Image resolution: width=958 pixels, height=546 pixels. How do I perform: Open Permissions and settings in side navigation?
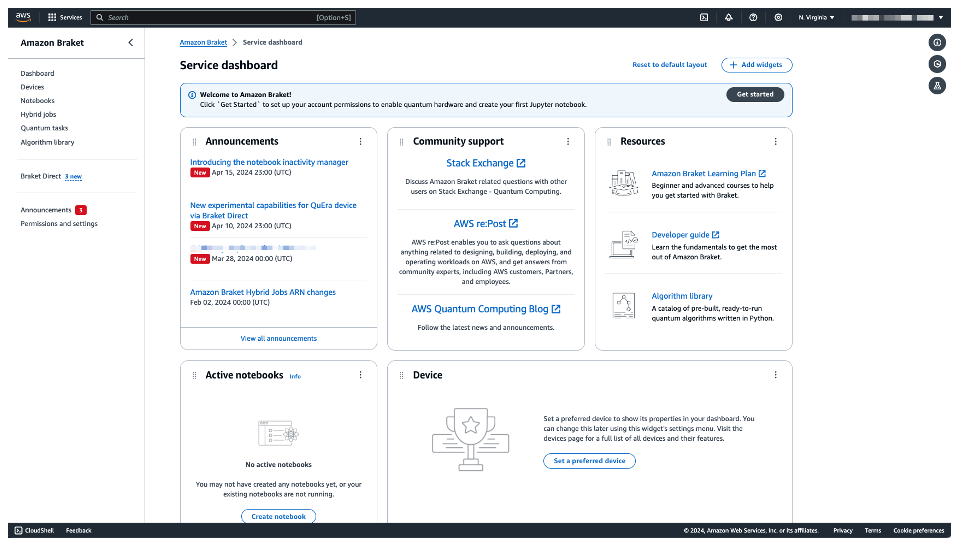point(59,224)
